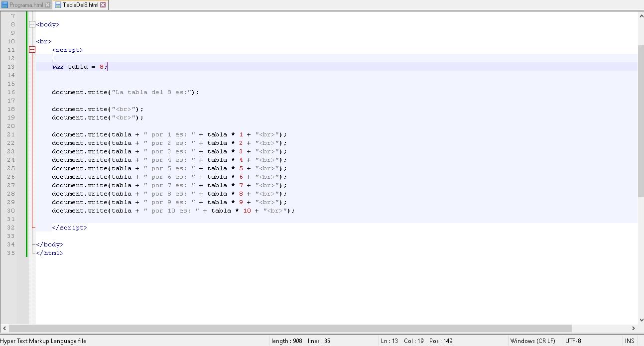Click the code line containing 'por 5 es:'

[x=169, y=168]
